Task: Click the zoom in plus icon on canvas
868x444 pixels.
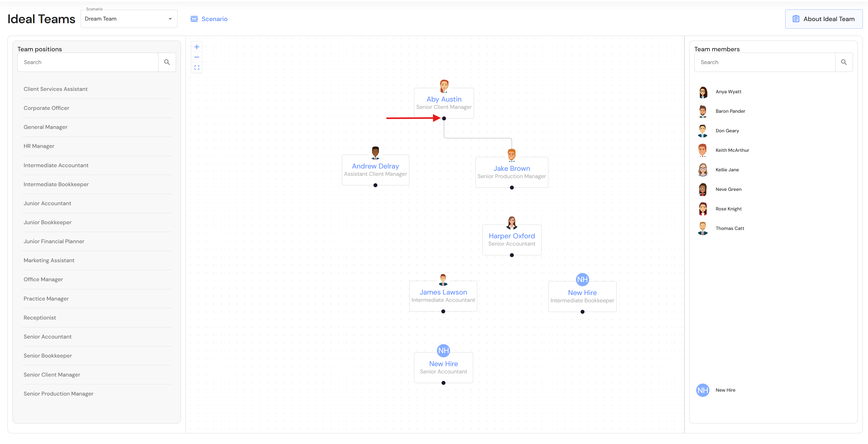Action: 197,47
